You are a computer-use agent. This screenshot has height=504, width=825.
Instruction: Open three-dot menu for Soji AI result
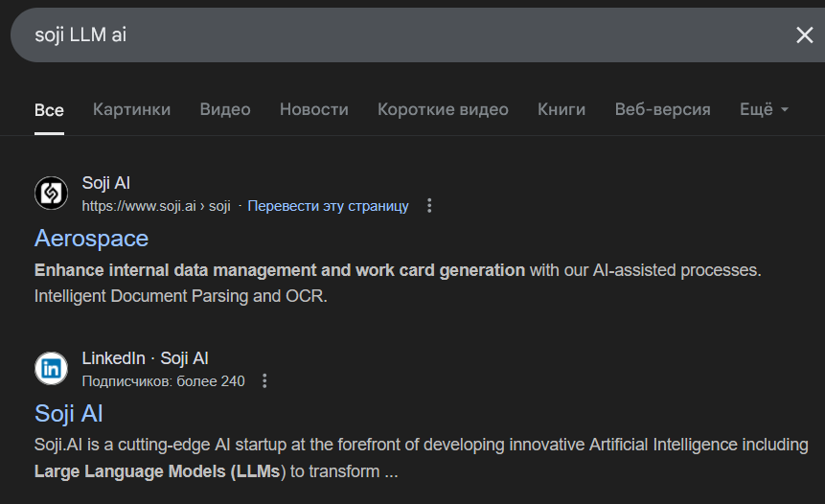429,206
